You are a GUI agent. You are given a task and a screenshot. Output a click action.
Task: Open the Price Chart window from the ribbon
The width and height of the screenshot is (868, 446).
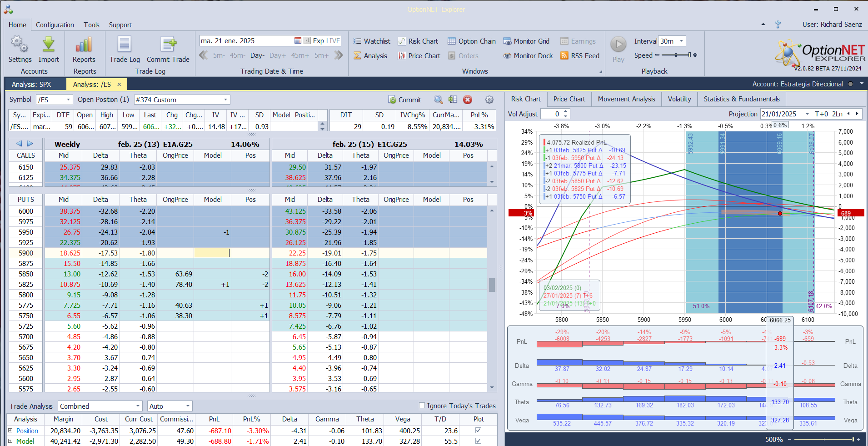pyautogui.click(x=419, y=56)
